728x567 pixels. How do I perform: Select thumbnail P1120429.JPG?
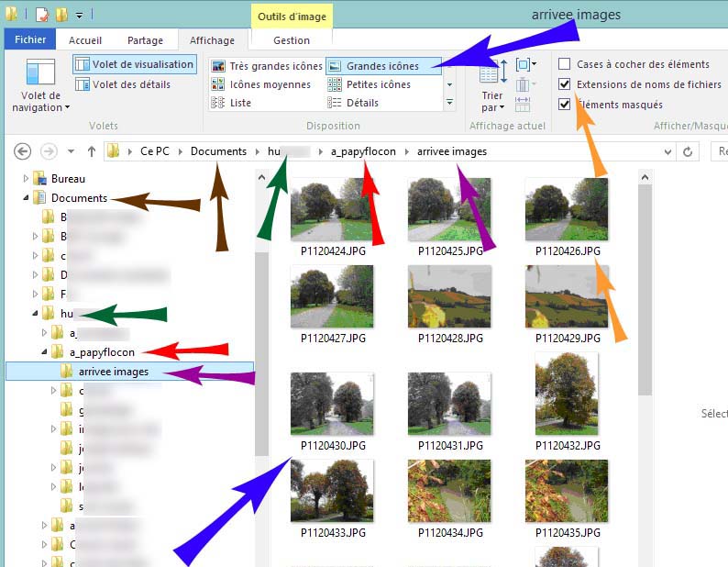click(x=567, y=296)
